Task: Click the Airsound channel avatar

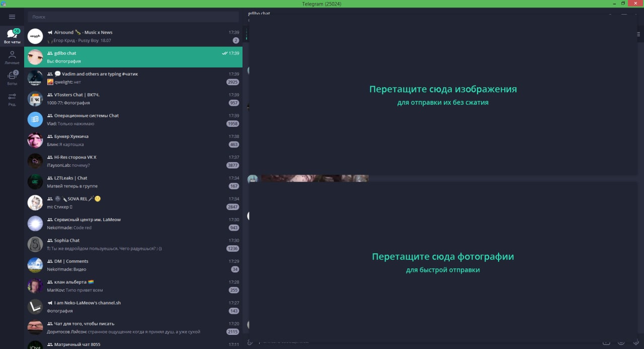Action: tap(35, 36)
